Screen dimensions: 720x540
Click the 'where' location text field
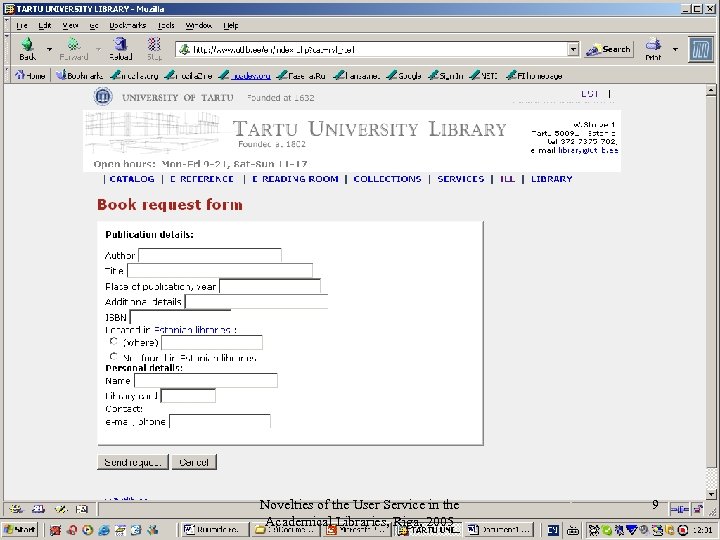pos(212,343)
